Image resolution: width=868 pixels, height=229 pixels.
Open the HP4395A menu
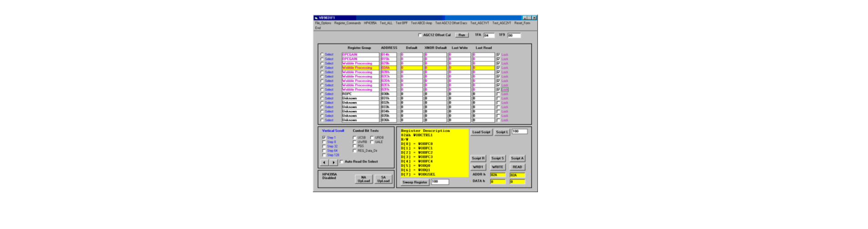pyautogui.click(x=370, y=23)
